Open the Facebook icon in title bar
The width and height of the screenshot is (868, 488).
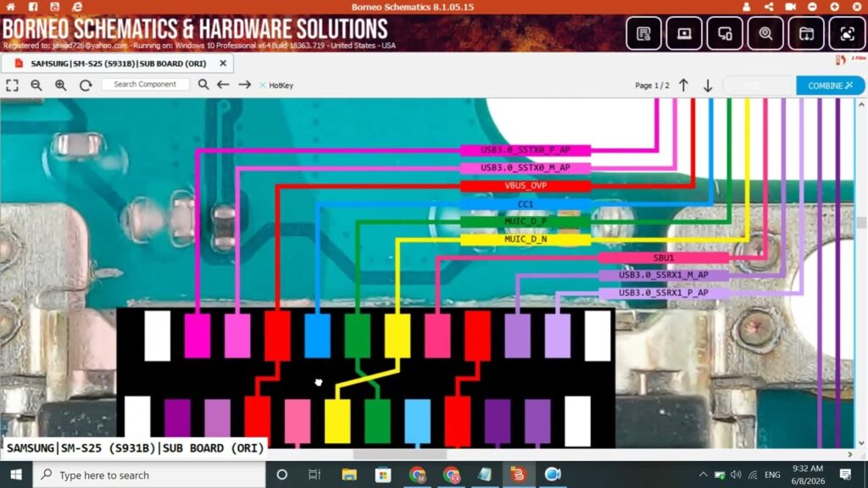(33, 7)
